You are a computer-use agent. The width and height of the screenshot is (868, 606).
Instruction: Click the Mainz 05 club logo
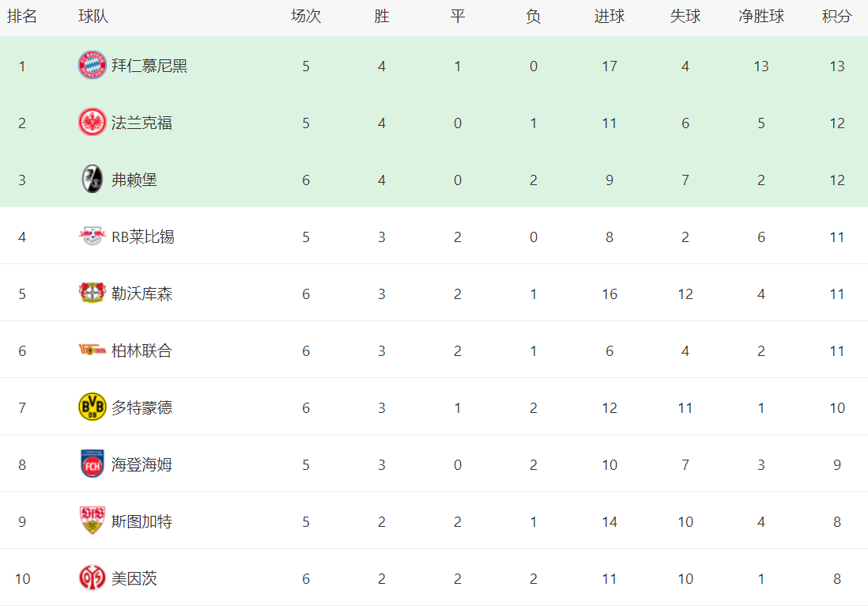(92, 578)
